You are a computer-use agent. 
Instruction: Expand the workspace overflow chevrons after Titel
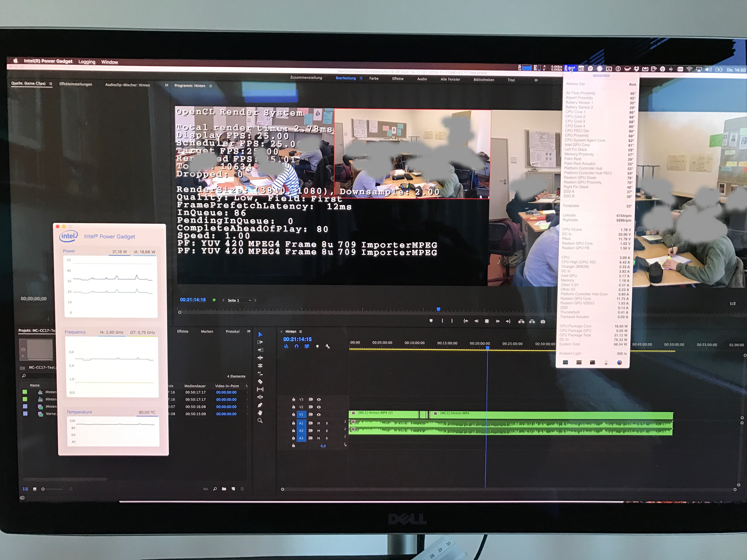536,80
